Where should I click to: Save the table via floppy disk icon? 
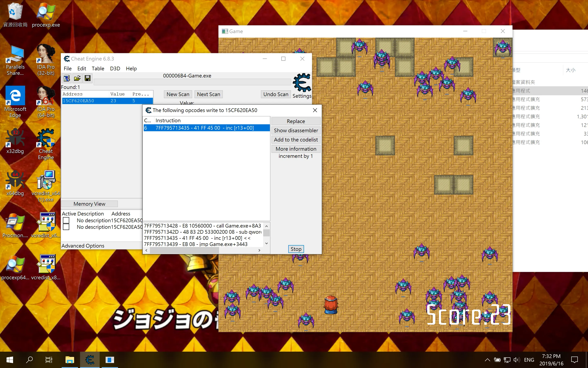87,78
